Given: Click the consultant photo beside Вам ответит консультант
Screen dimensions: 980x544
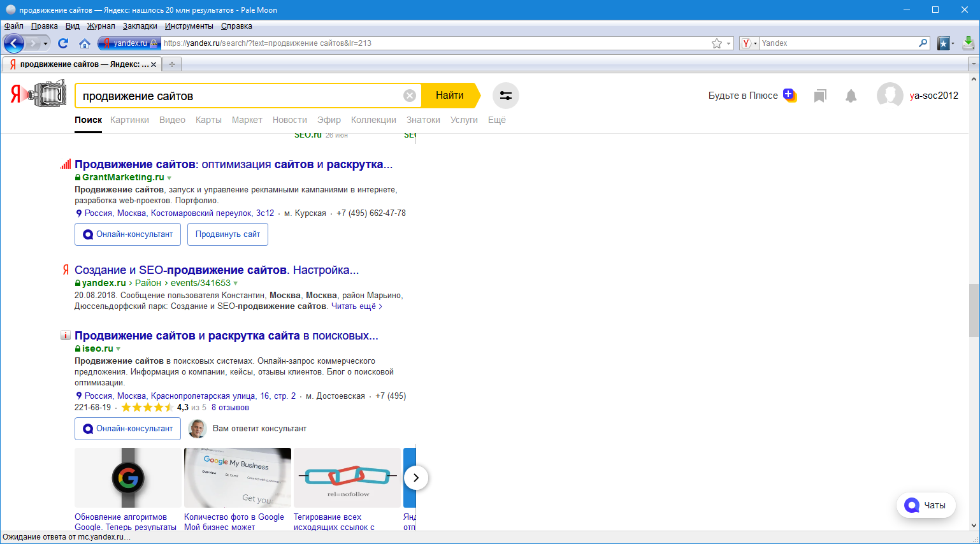Looking at the screenshot, I should [198, 429].
